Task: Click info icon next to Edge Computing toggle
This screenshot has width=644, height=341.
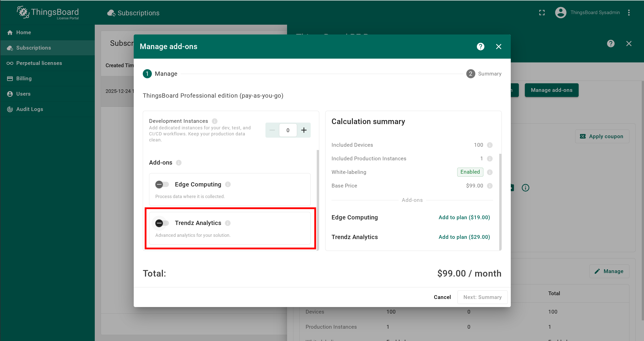Action: click(228, 184)
